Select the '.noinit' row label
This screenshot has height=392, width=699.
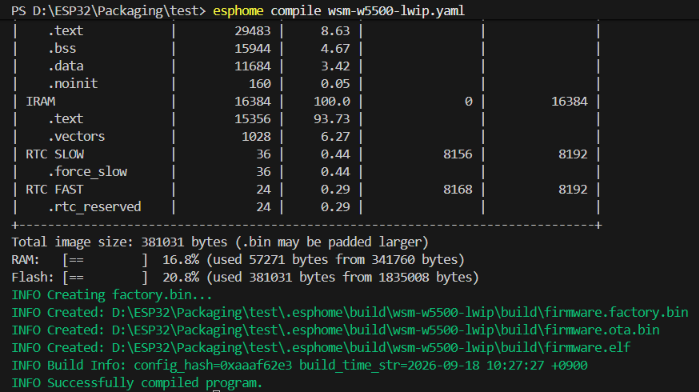click(73, 83)
